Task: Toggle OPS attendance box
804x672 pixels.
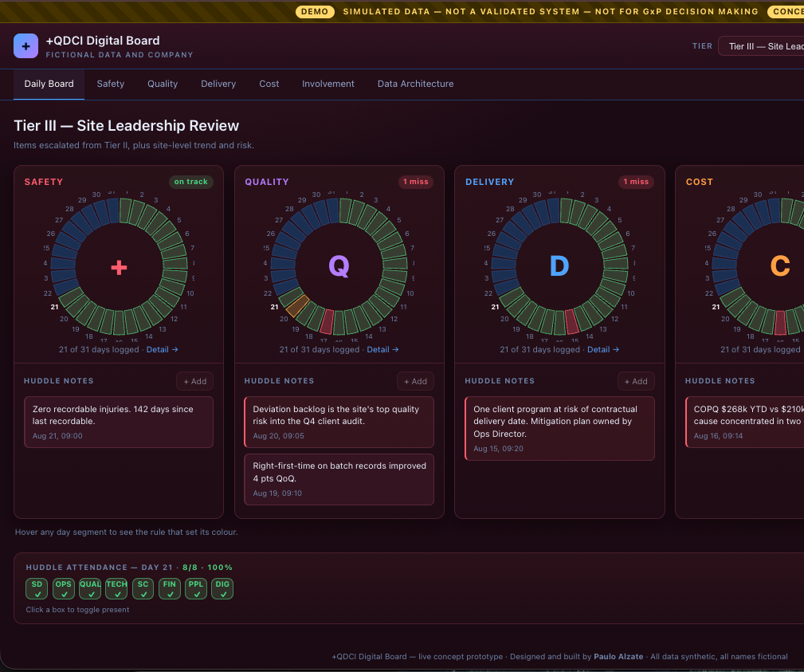Action: 64,589
